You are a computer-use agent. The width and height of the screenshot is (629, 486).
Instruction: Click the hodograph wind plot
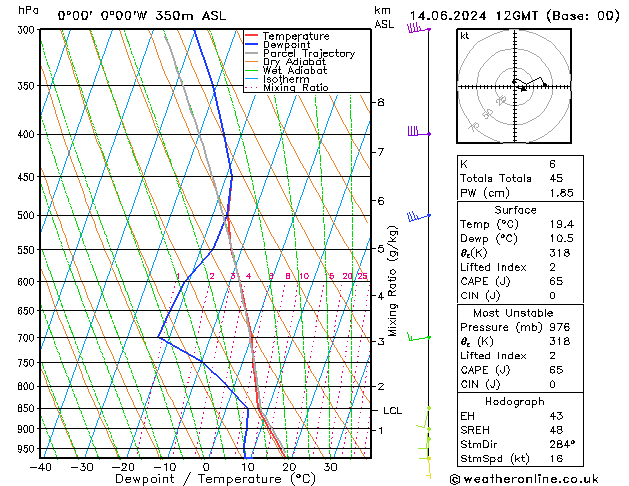coord(514,86)
